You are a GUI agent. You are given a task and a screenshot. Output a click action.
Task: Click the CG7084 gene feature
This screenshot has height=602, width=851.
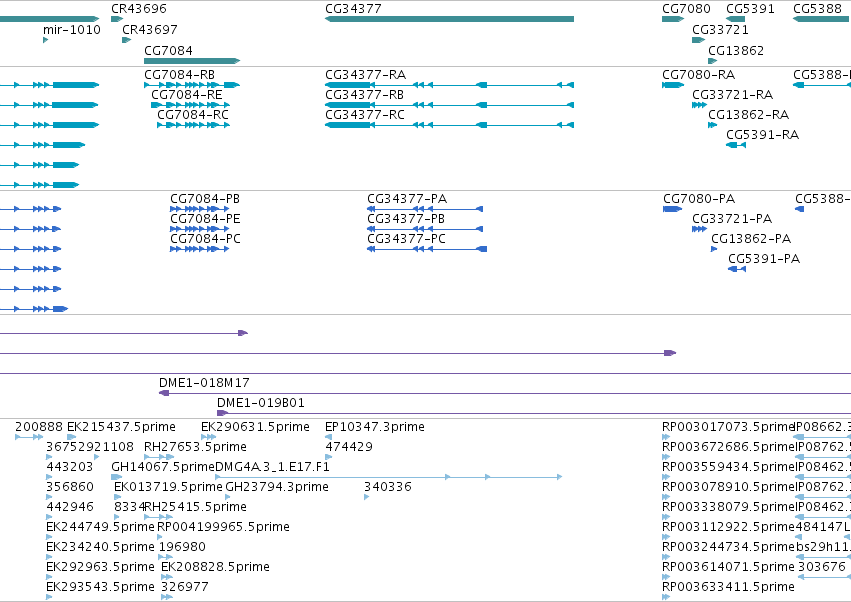pyautogui.click(x=192, y=61)
